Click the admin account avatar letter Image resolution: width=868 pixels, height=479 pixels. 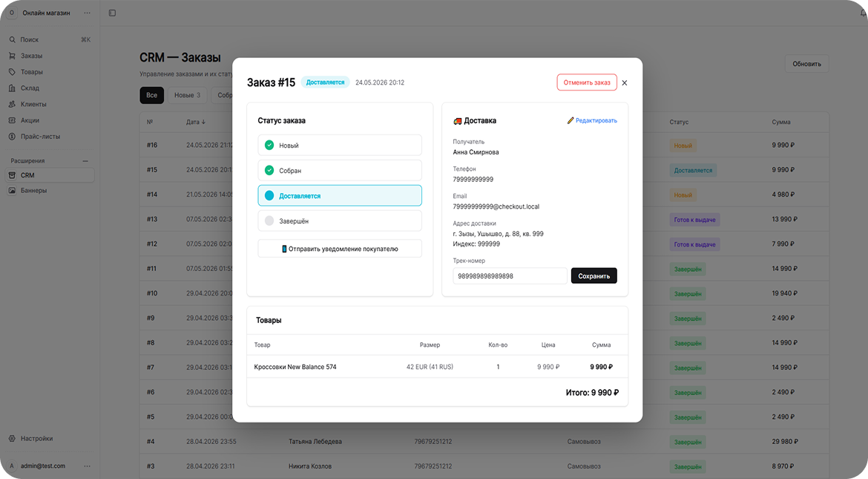(12, 466)
